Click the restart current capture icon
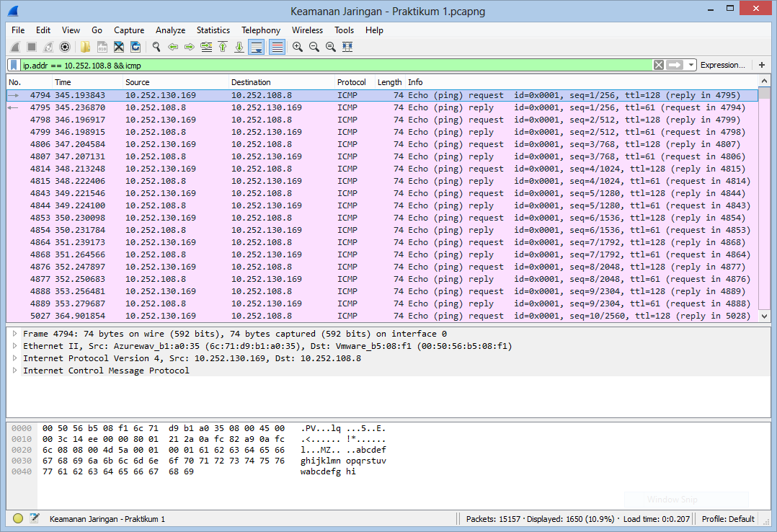 48,47
